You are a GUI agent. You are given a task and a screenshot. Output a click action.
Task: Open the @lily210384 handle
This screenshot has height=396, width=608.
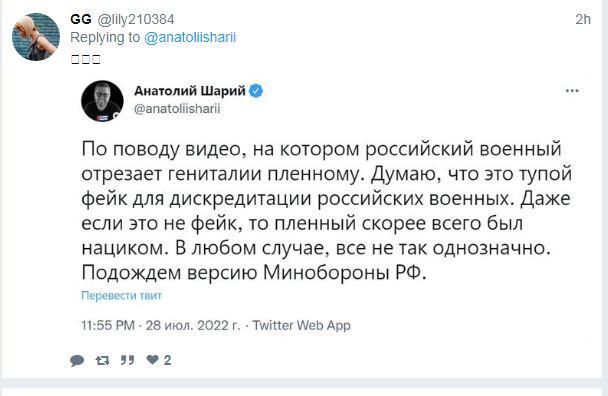click(136, 19)
